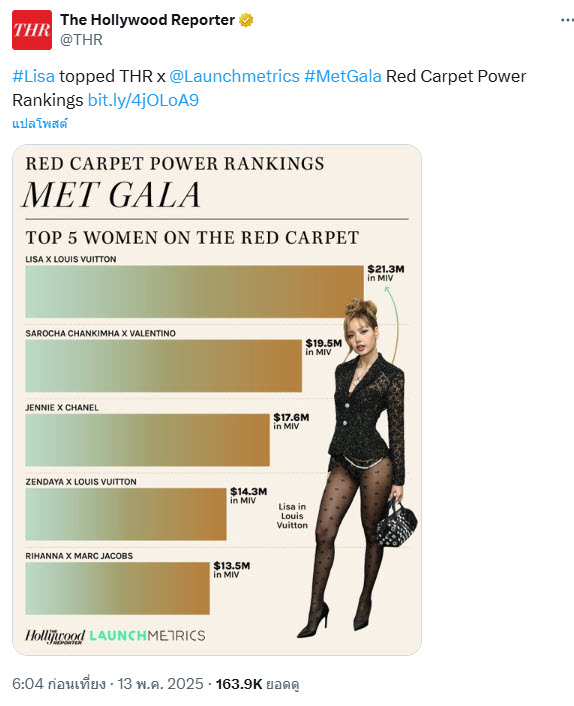The height and width of the screenshot is (706, 574).
Task: Open the #Lisa hashtag
Action: [34, 76]
